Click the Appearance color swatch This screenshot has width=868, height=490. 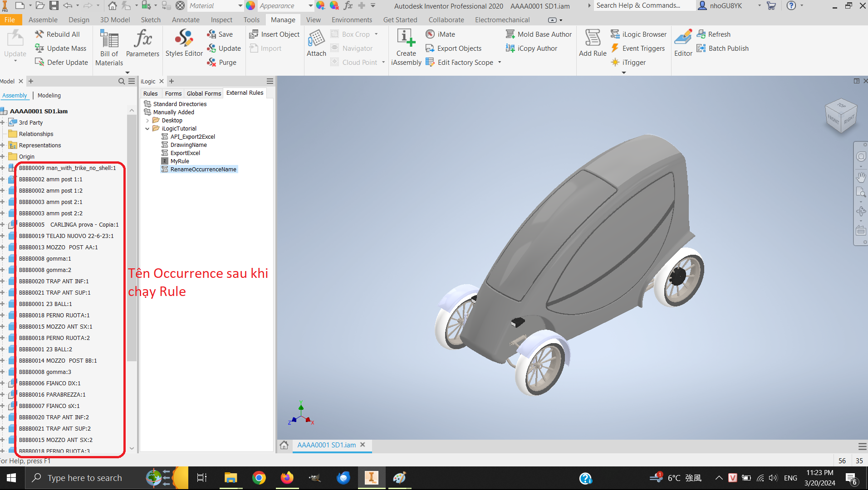250,6
